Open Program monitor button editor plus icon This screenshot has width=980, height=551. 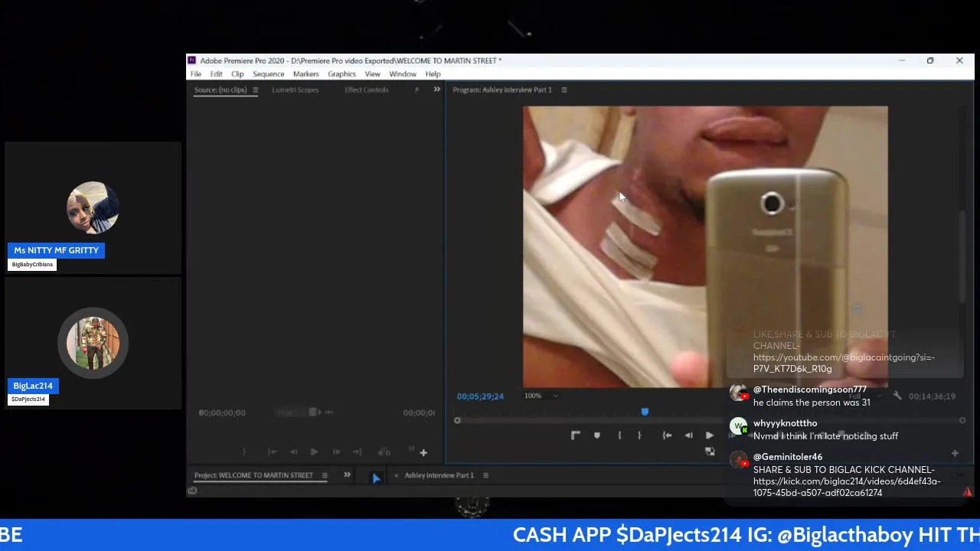[955, 453]
